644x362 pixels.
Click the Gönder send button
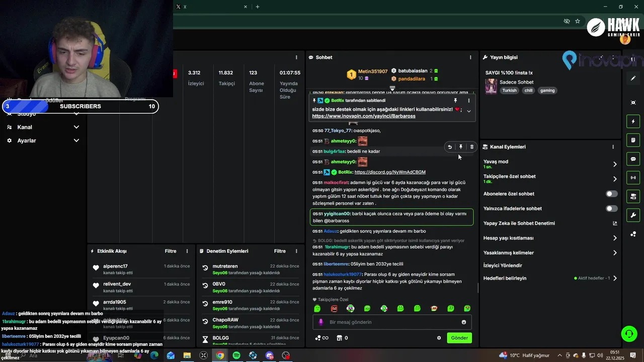point(459,338)
